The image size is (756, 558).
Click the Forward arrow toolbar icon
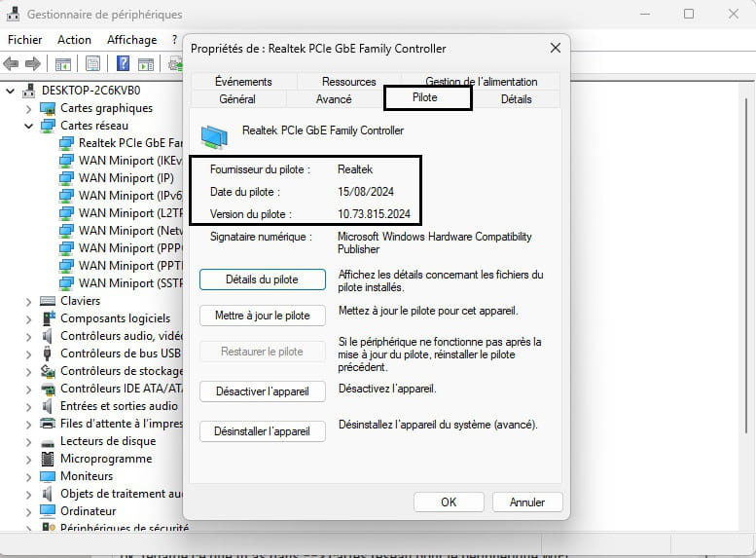coord(33,63)
